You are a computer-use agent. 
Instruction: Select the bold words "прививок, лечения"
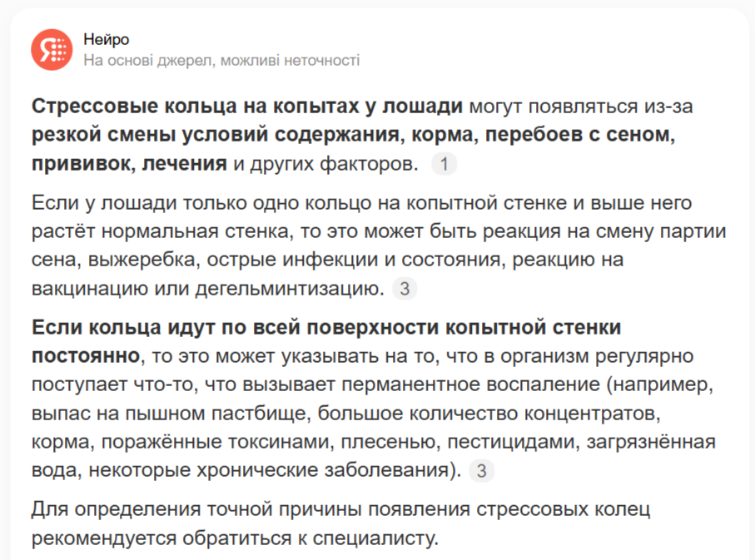129,164
